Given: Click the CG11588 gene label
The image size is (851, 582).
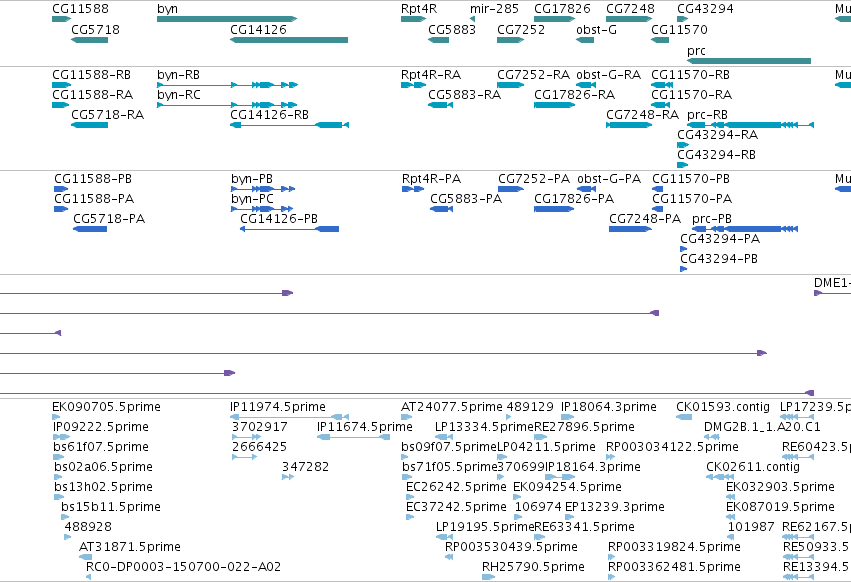Looking at the screenshot, I should (x=80, y=9).
